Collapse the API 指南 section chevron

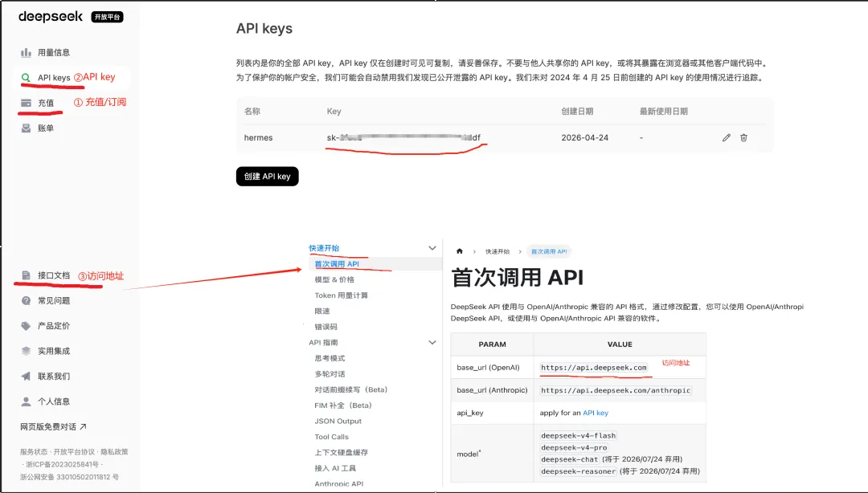coord(432,343)
